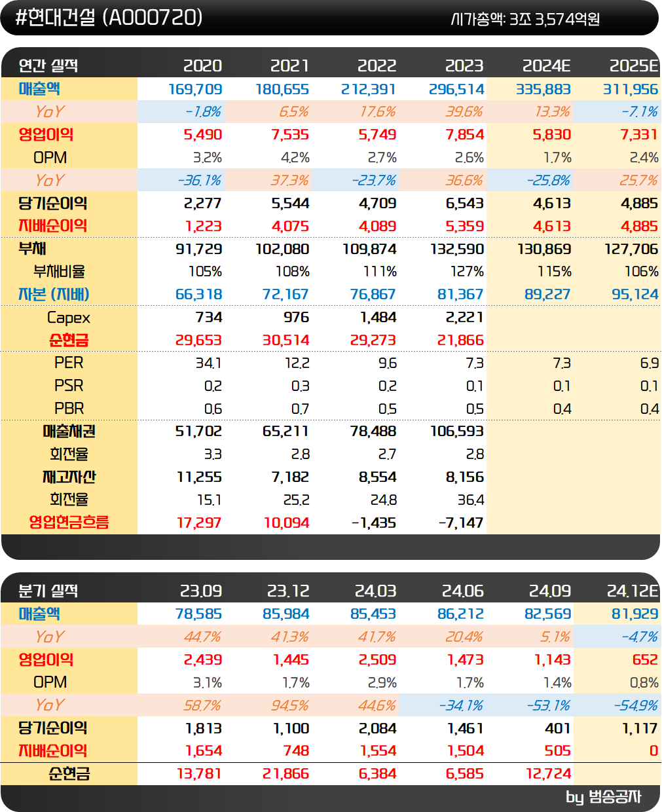Select 2023 net income '6,543'
This screenshot has height=812, width=662.
coord(465,203)
